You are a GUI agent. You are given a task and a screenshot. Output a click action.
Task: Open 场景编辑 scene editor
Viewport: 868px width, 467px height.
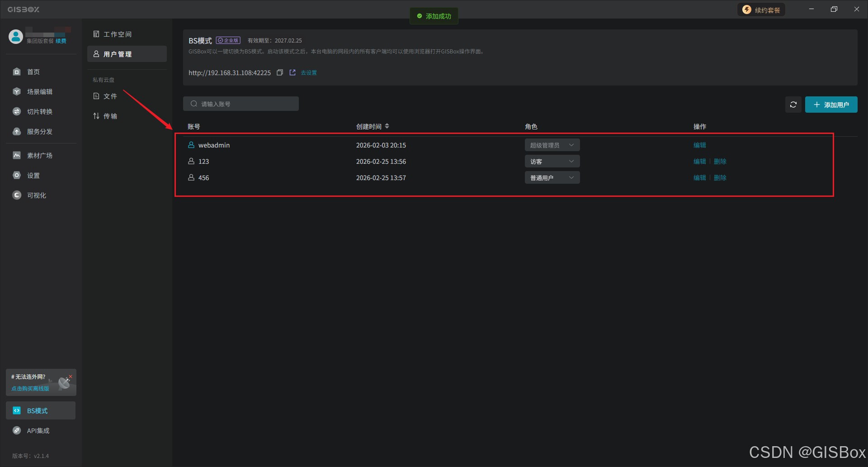pos(41,91)
